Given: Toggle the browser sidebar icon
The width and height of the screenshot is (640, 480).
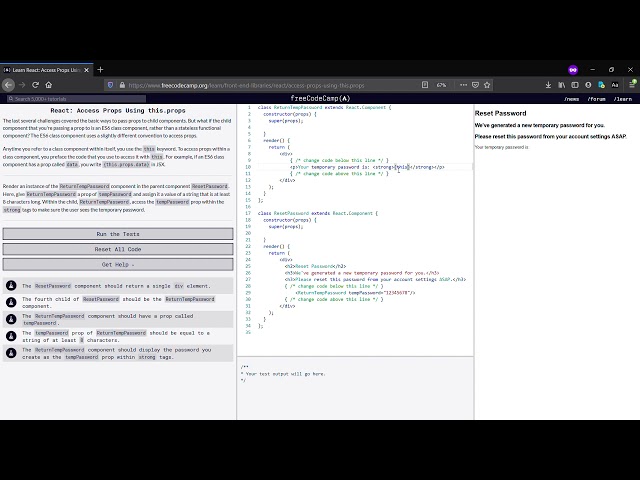Looking at the screenshot, I should tap(575, 85).
